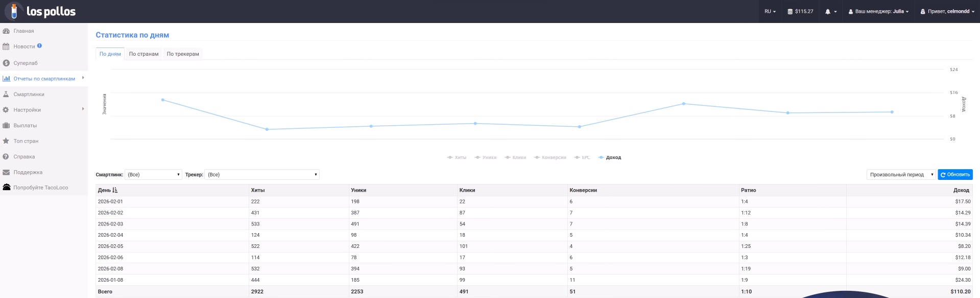Open the celmondd user account dropdown
Viewport: 980px width, 298px height.
point(947,11)
